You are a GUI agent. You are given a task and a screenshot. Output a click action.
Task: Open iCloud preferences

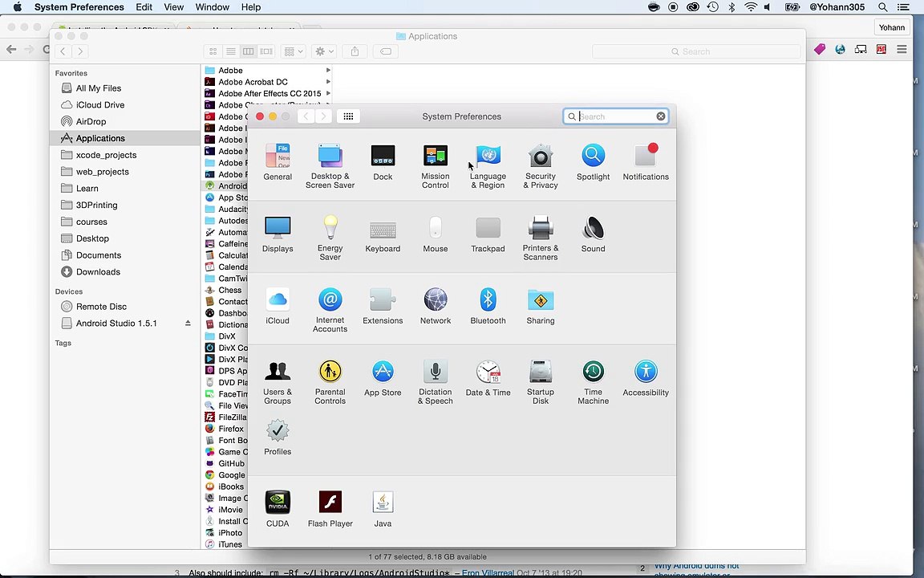(x=278, y=306)
